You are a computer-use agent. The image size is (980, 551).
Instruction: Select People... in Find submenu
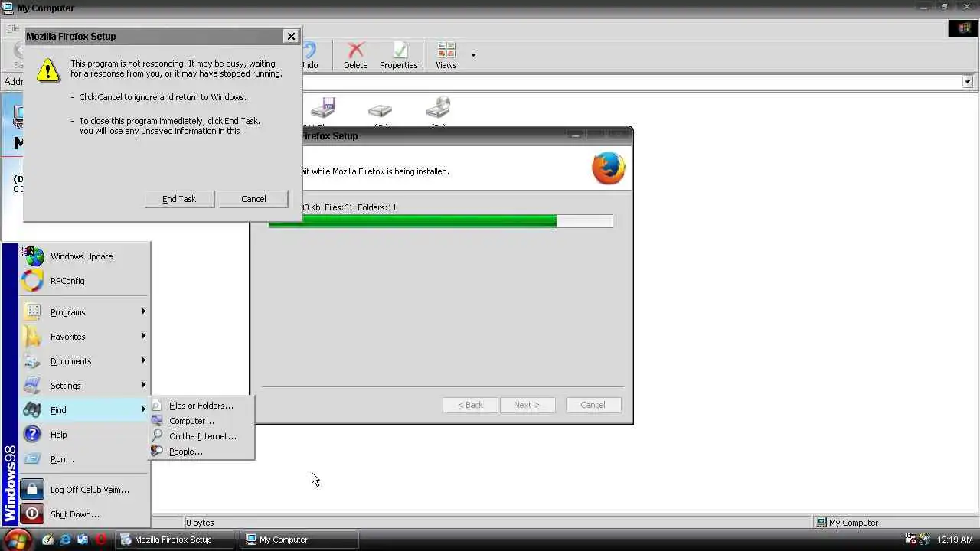click(201, 452)
